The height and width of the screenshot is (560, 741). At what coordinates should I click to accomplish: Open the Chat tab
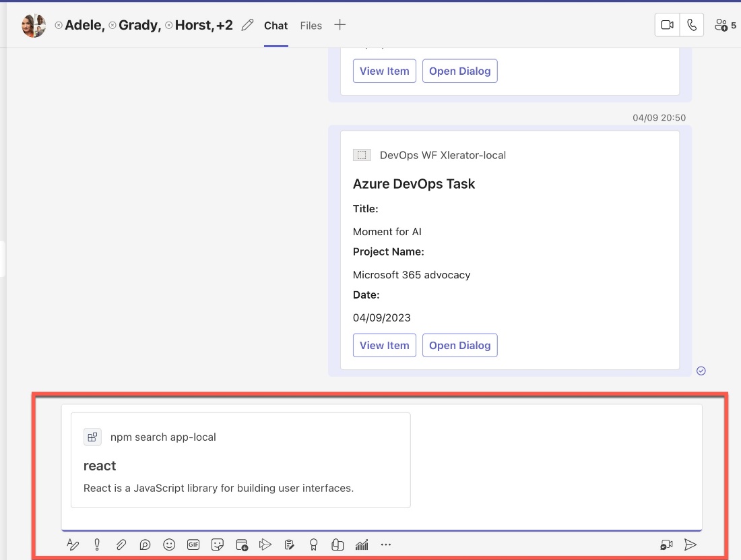coord(276,26)
